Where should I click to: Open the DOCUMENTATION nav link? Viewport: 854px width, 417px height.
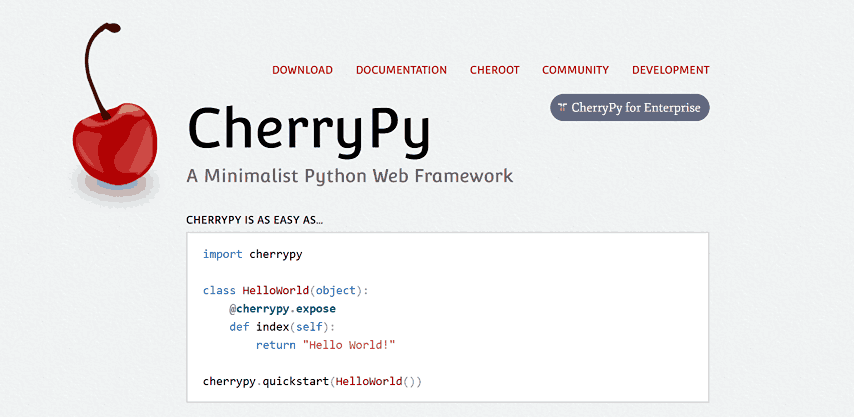(x=401, y=70)
